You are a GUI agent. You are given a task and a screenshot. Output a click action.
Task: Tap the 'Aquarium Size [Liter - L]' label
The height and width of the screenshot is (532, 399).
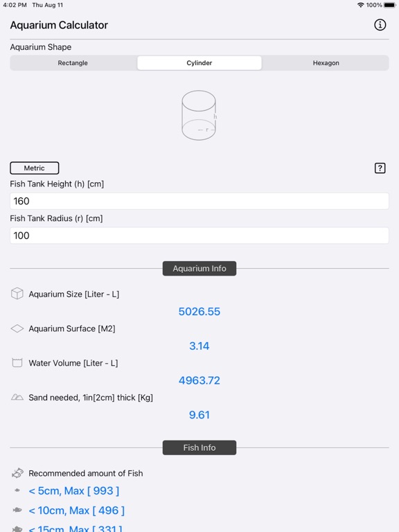pos(74,294)
